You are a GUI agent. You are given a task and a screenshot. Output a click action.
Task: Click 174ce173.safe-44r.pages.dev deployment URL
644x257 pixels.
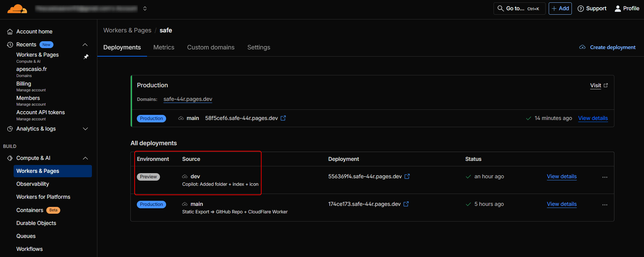click(x=364, y=204)
